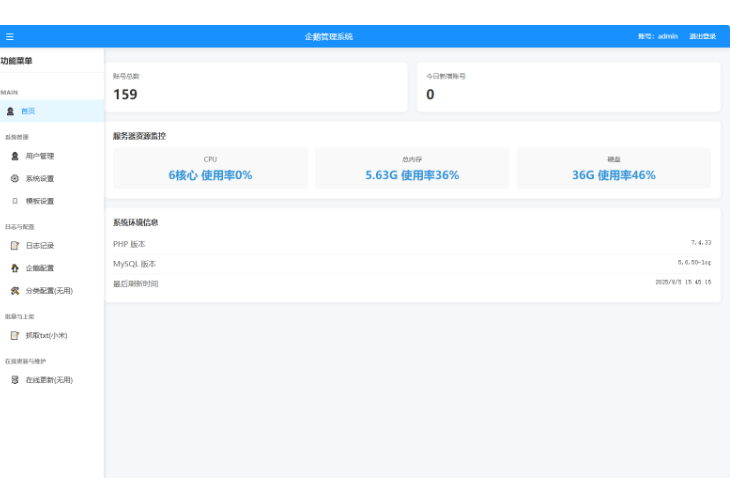Click the 批量与上架 group label in the sidebar
This screenshot has width=738, height=503.
[x=20, y=317]
